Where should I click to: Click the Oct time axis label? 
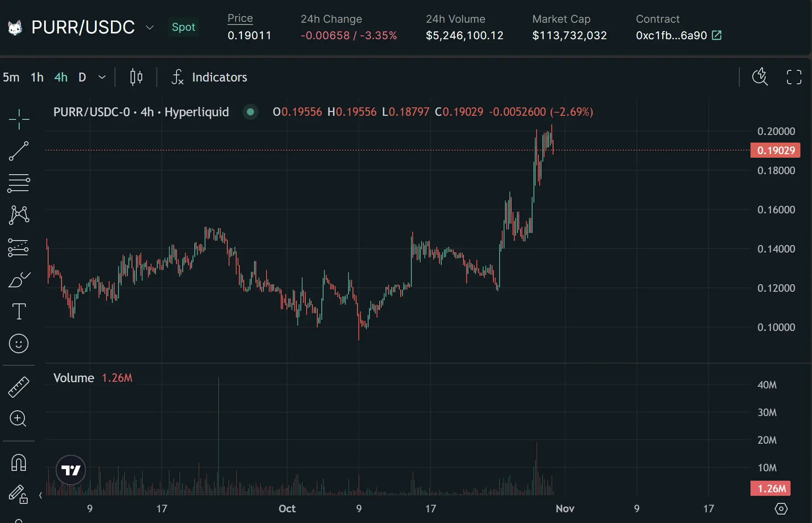[287, 509]
